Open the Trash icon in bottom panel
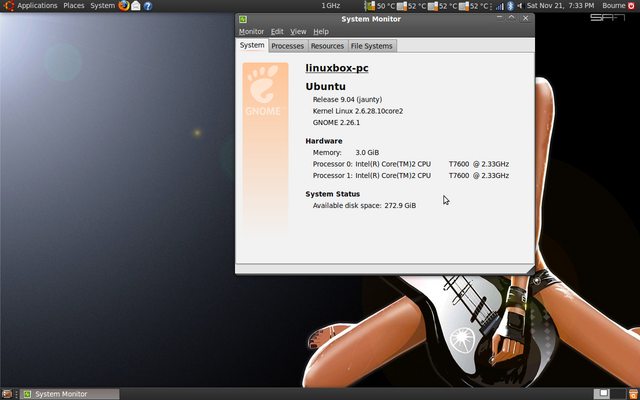 tap(633, 394)
